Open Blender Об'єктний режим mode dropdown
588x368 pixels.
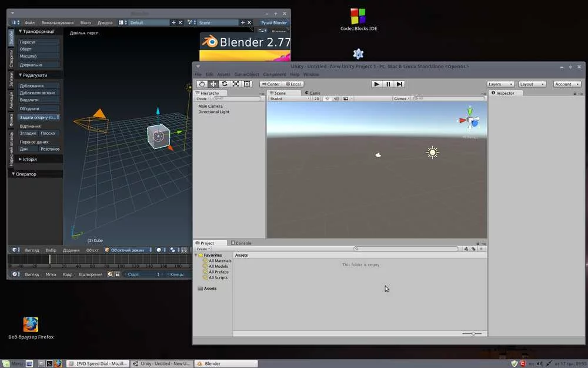128,250
